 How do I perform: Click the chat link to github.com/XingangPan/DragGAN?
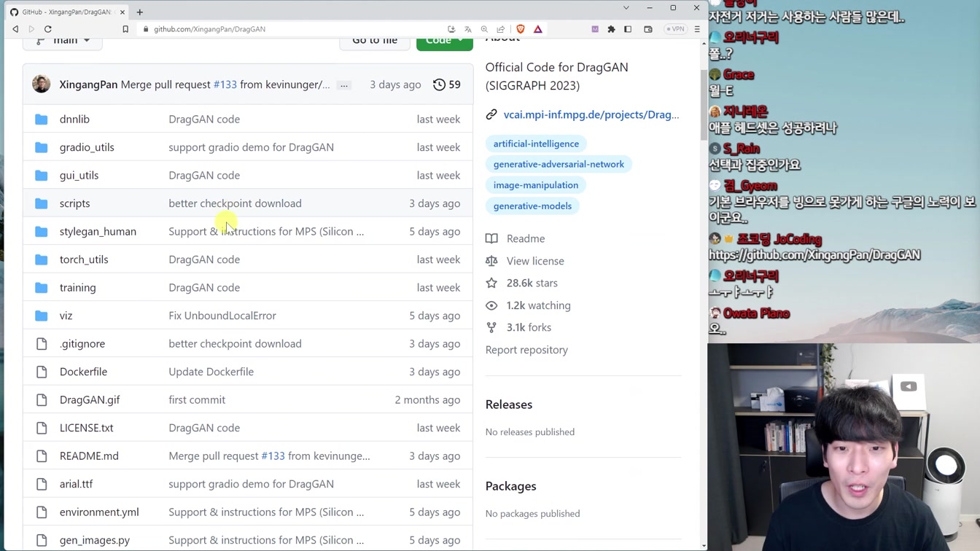click(x=814, y=255)
